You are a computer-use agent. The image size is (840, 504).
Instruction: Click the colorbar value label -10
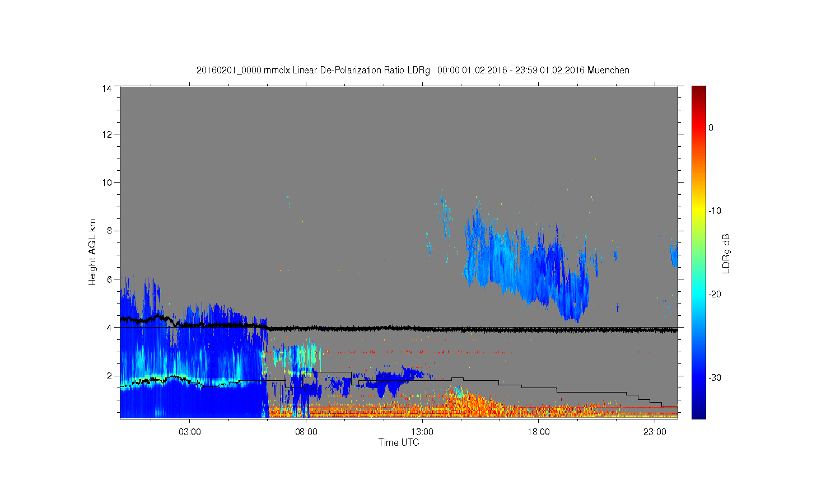(715, 211)
